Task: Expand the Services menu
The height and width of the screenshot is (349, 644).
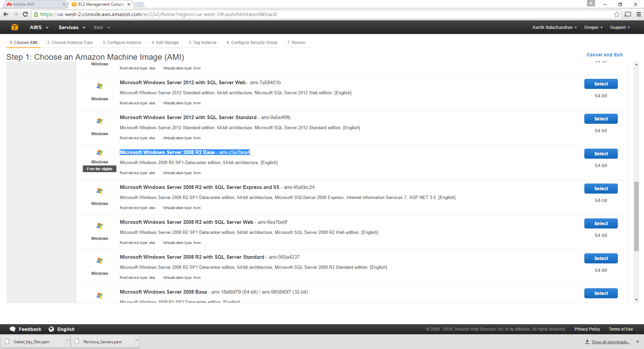Action: coord(72,27)
